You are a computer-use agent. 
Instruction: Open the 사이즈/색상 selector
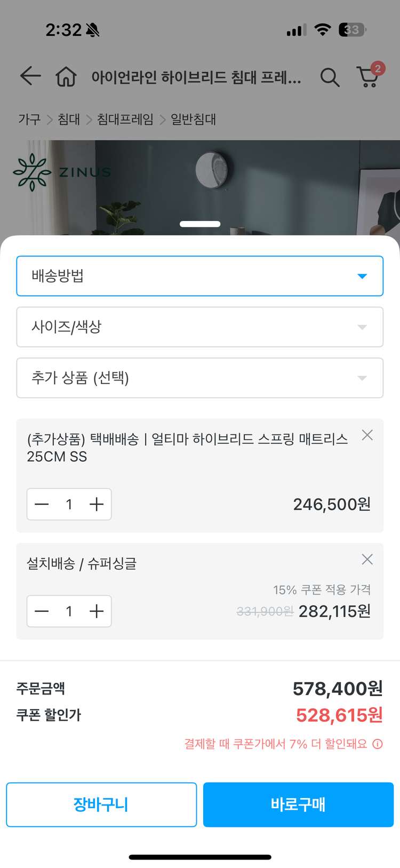tap(200, 327)
